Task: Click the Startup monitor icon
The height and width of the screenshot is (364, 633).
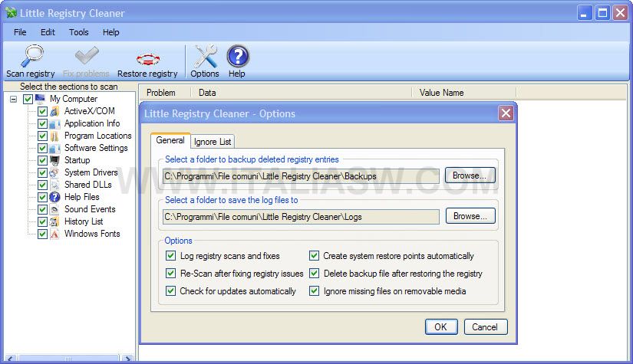Action: pyautogui.click(x=54, y=160)
